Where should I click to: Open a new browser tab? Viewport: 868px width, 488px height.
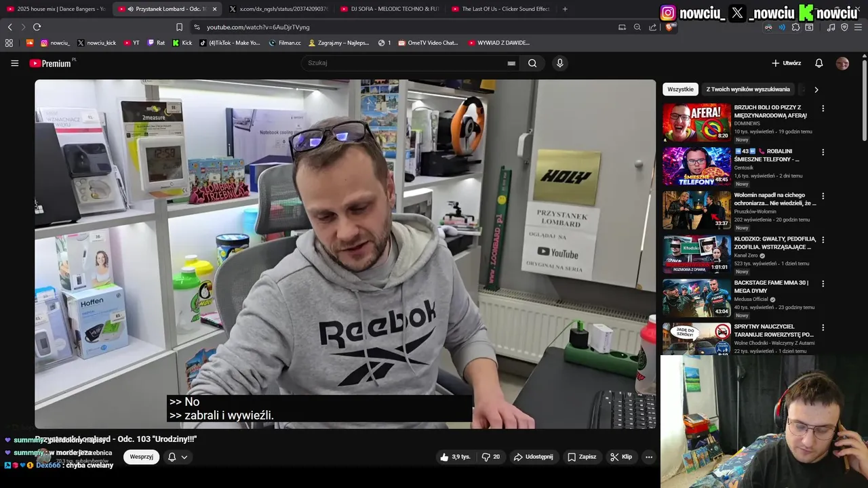(x=565, y=9)
